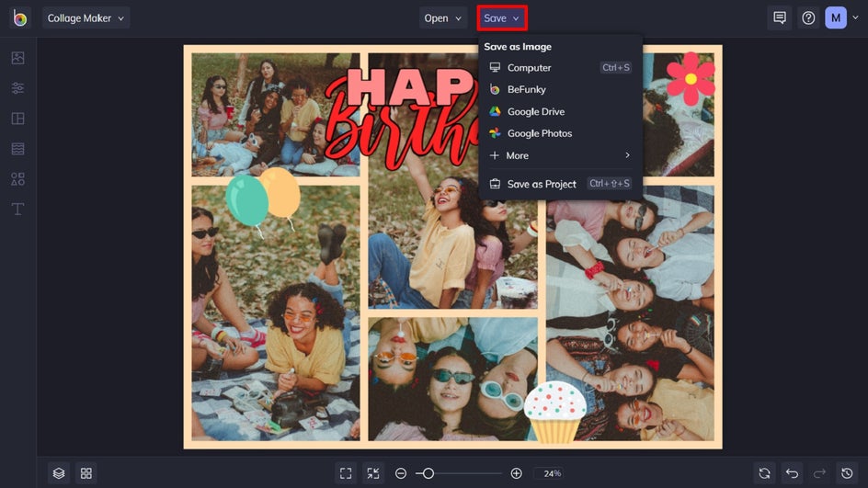Image resolution: width=868 pixels, height=488 pixels.
Task: Open the feedback chat icon
Action: (x=780, y=17)
